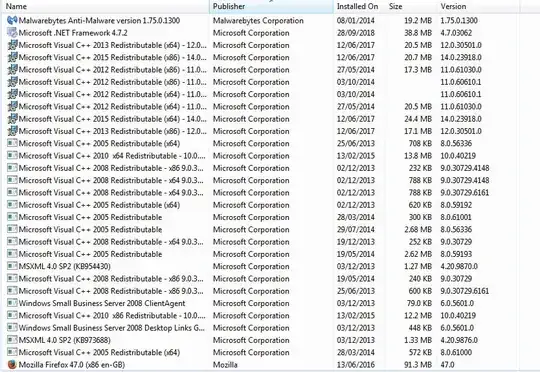
Task: Click icon of Visual C++ 2005 300 KB row
Action: tap(12, 217)
